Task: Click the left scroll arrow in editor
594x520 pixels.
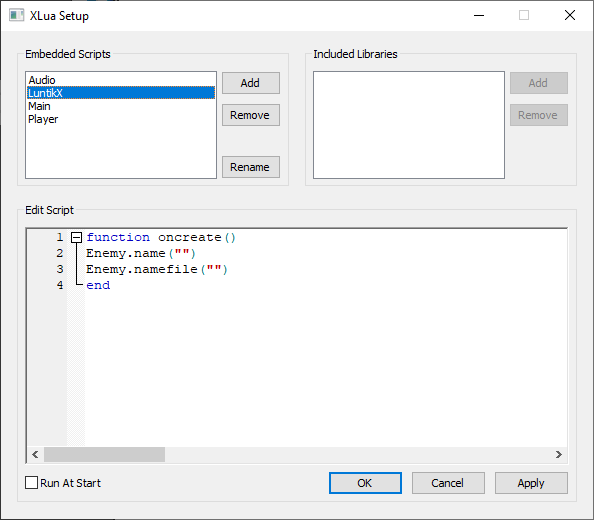Action: (35, 454)
